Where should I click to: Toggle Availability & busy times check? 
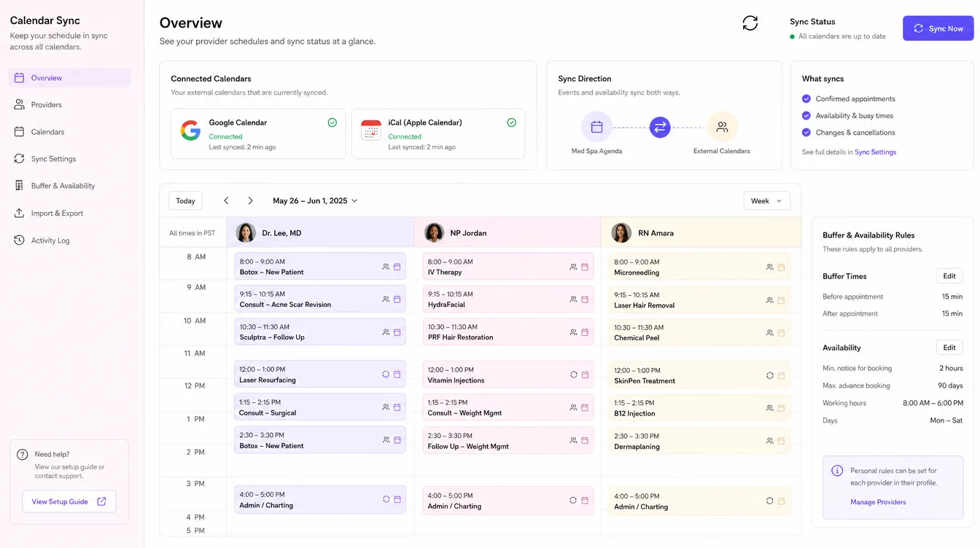(x=806, y=115)
